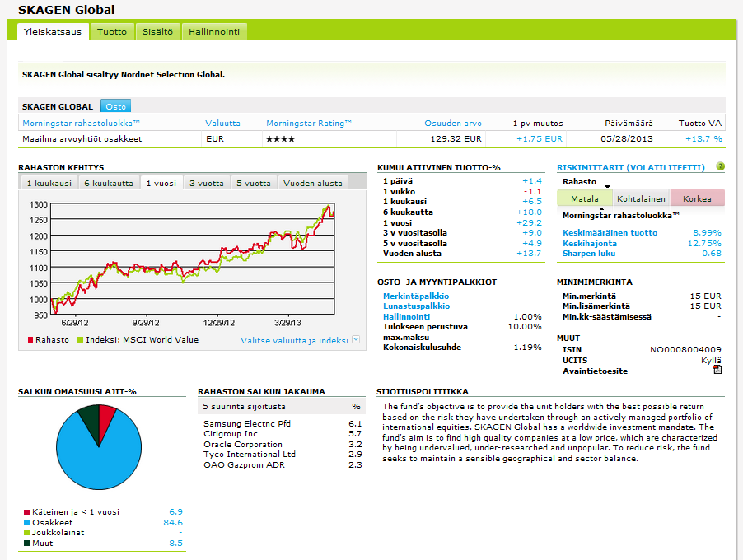Open the Tuotto tab
Screen dimensions: 743x560
(112, 32)
